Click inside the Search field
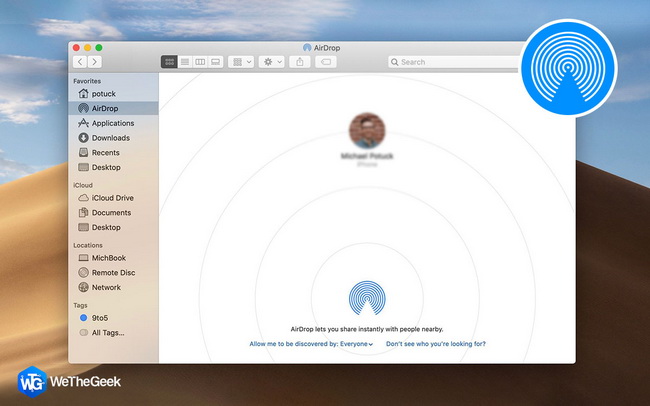Image resolution: width=650 pixels, height=406 pixels. pos(454,62)
